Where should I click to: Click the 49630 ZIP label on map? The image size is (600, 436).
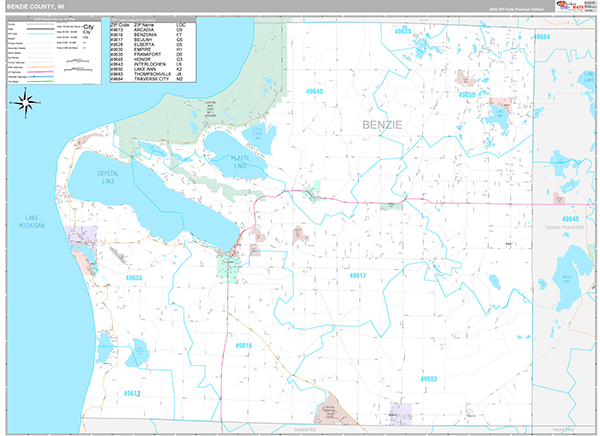point(403,31)
